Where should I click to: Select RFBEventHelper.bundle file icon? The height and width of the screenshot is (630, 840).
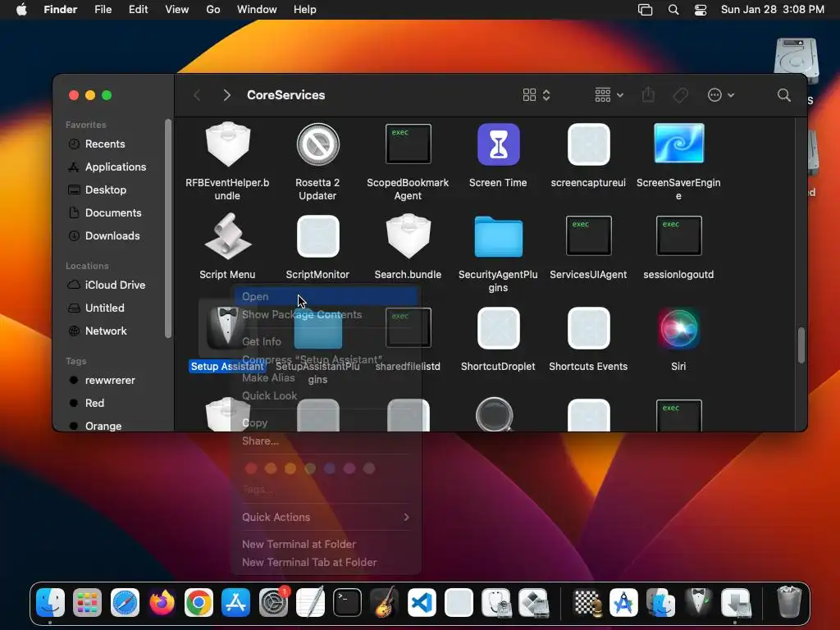coord(228,144)
